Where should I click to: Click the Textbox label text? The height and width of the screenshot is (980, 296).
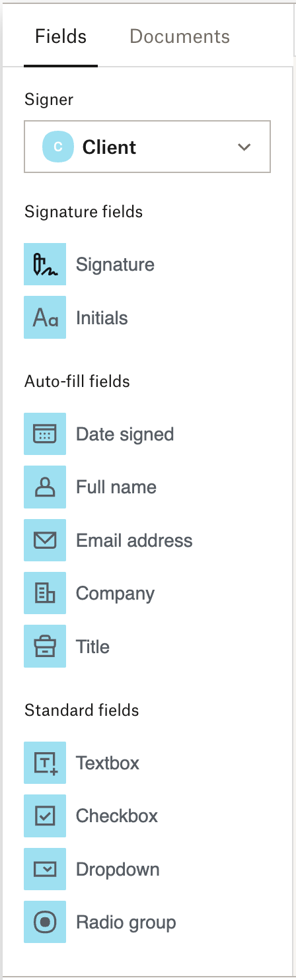click(x=108, y=763)
